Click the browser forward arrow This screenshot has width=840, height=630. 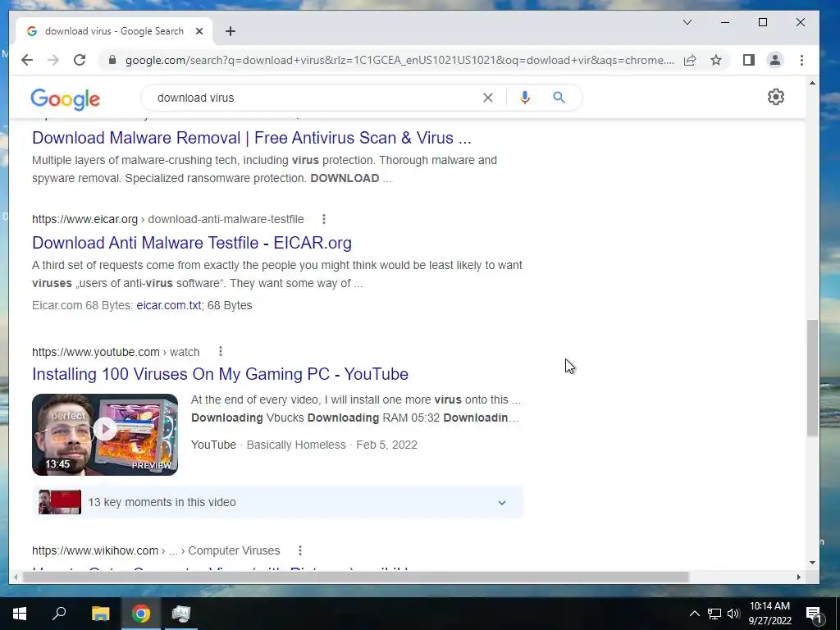tap(53, 60)
